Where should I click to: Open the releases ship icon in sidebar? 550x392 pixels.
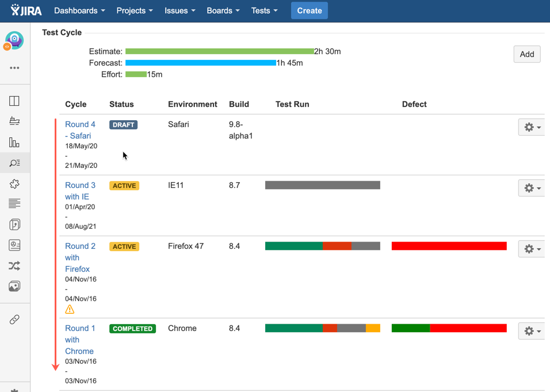[14, 121]
